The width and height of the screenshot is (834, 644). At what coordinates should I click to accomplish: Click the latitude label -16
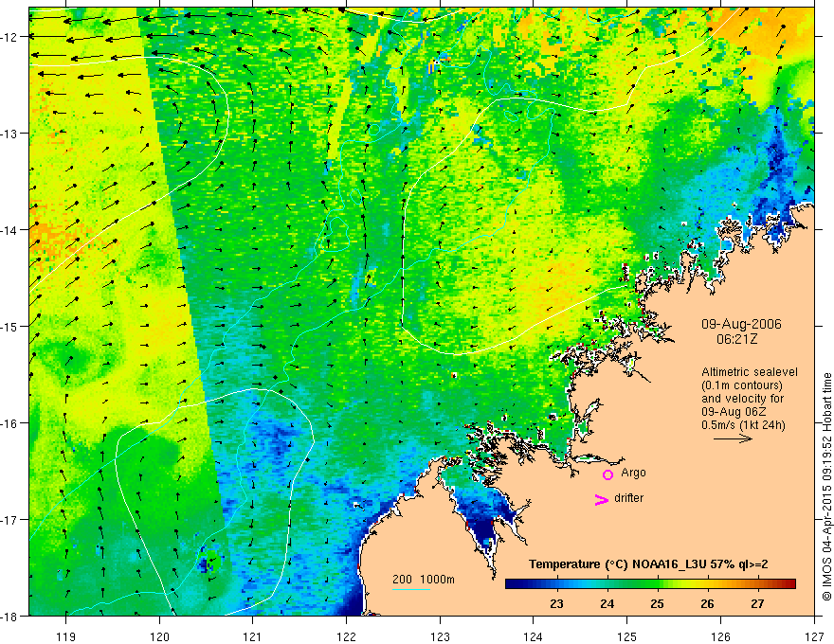coord(9,423)
